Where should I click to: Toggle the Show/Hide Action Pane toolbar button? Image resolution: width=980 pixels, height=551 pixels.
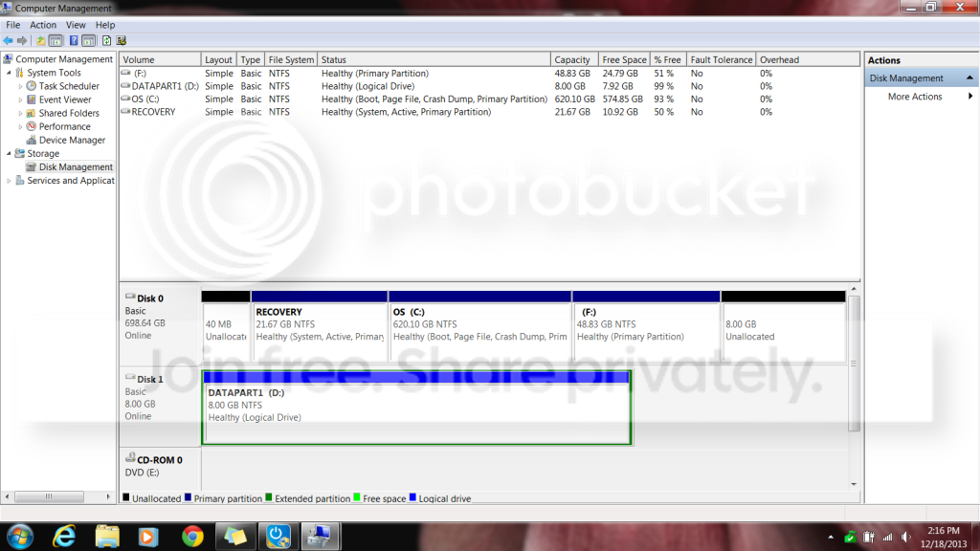point(89,40)
